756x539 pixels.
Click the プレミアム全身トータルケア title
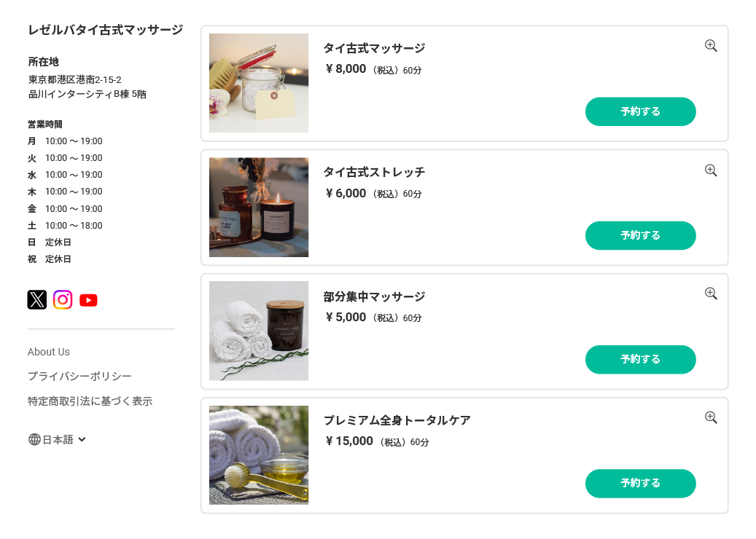(397, 420)
